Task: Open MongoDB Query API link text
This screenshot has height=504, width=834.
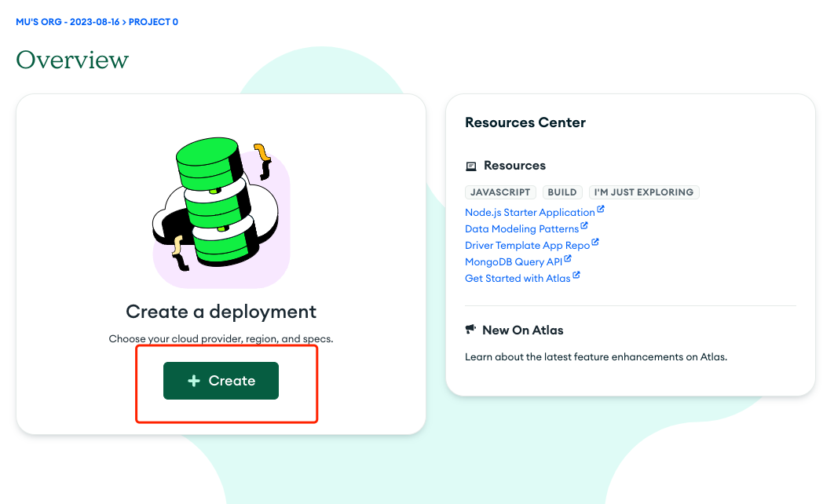Action: (x=513, y=262)
